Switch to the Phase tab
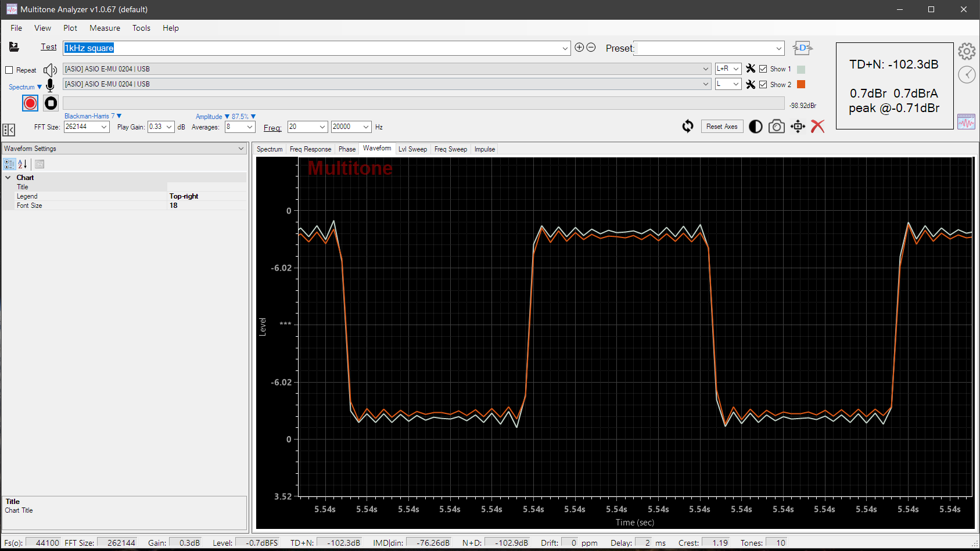980x551 pixels. click(x=347, y=149)
